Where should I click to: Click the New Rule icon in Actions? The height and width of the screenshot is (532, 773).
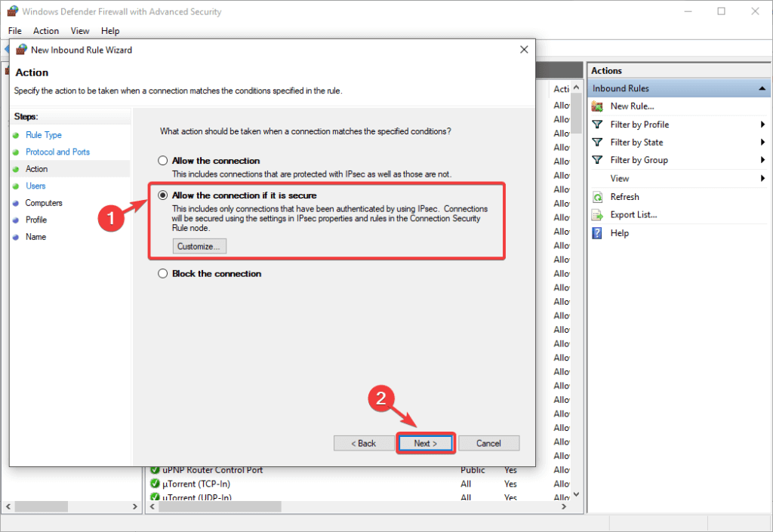(597, 106)
